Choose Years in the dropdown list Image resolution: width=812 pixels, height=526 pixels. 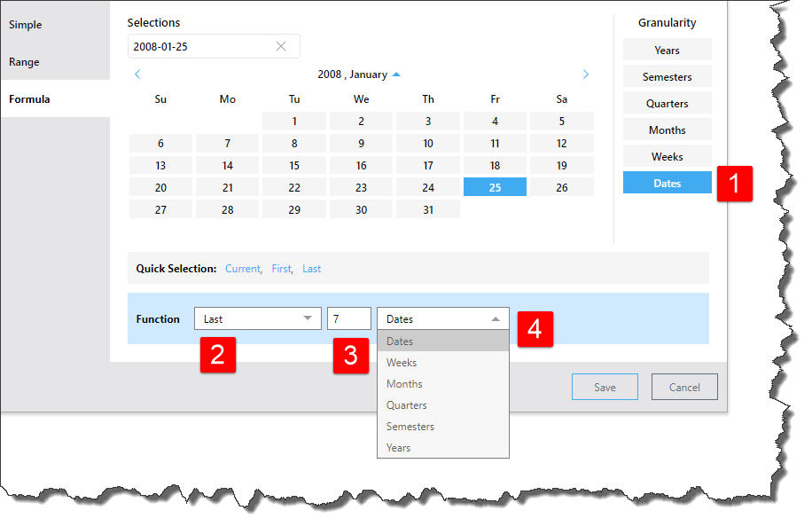pyautogui.click(x=442, y=447)
